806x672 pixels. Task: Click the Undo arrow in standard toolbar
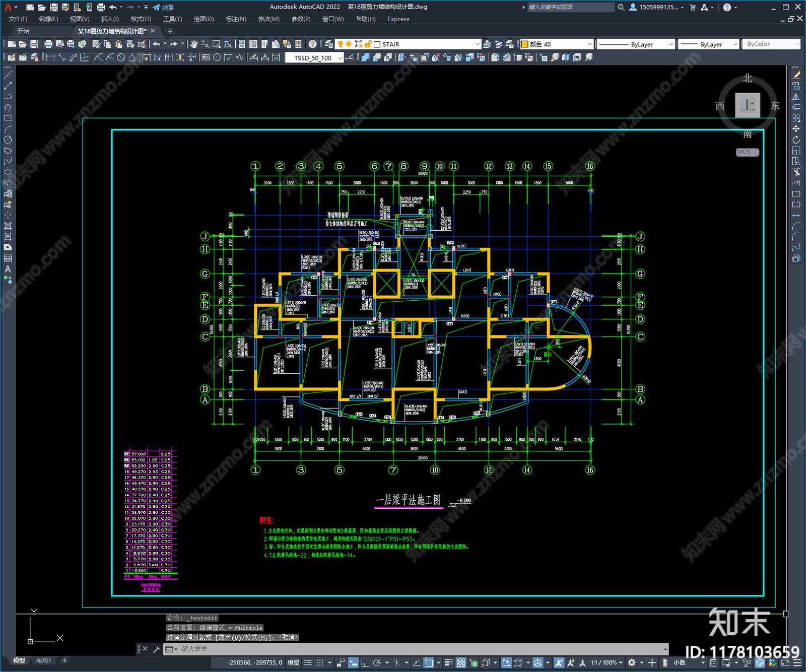click(157, 44)
